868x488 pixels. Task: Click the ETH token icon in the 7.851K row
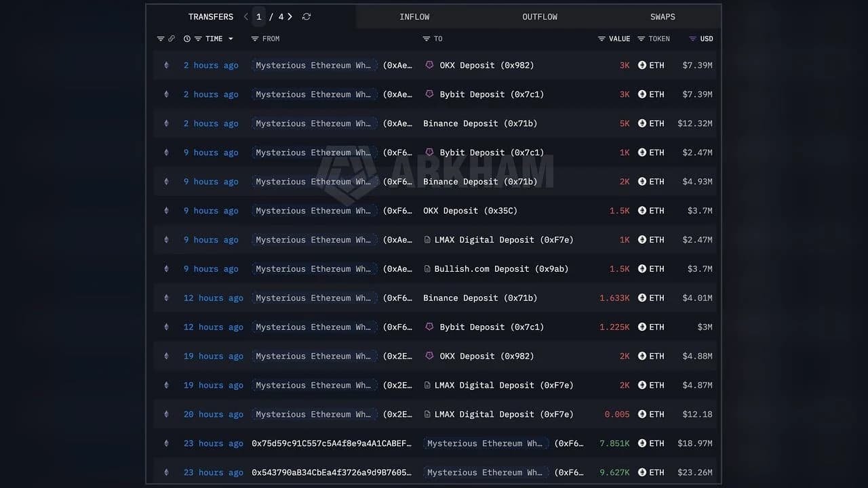[642, 443]
